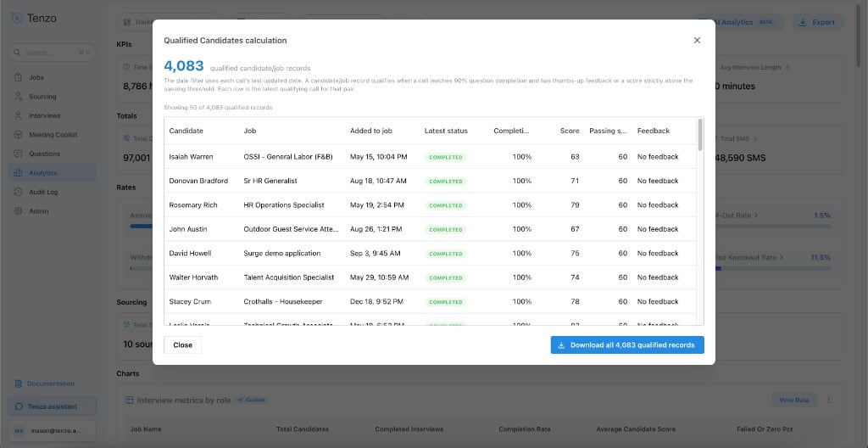The image size is (868, 448).
Task: Click the Walter Horvath candidate name
Action: coord(193,277)
